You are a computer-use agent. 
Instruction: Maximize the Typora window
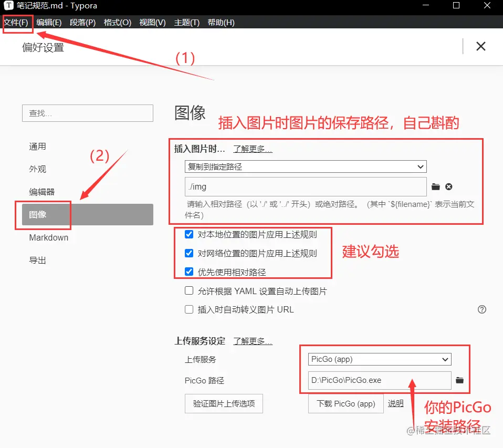click(456, 5)
